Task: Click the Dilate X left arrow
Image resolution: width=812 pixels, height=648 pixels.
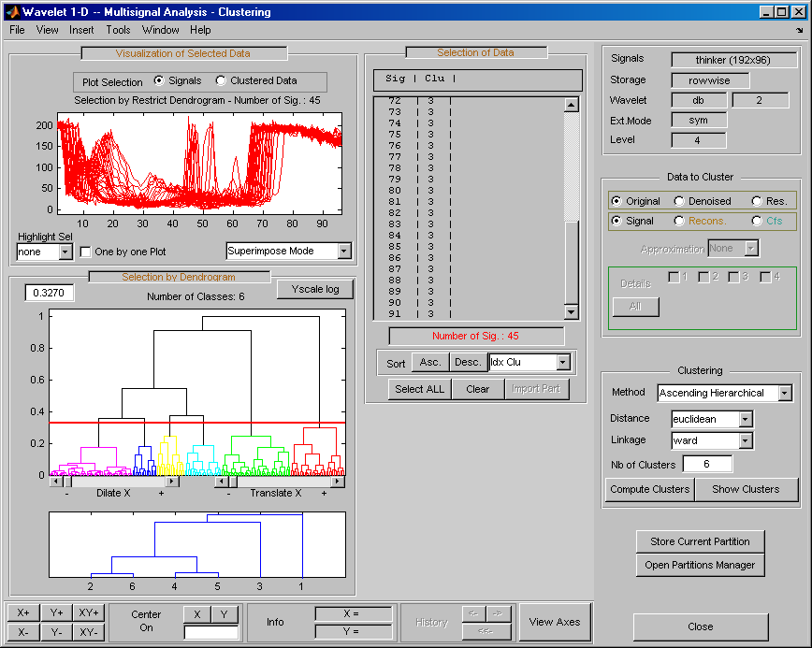Action: point(56,482)
